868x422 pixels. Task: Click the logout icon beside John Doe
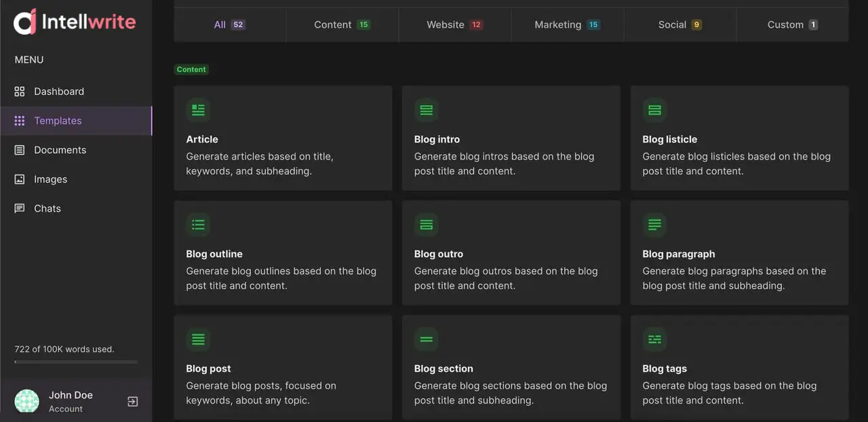133,402
